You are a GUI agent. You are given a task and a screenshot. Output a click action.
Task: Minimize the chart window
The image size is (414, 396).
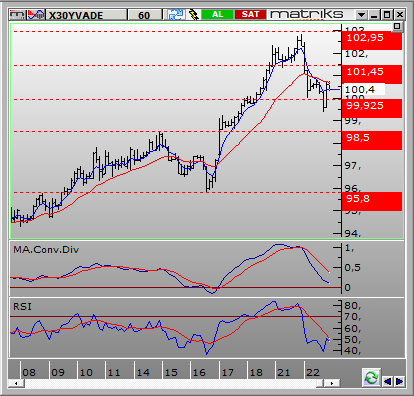[374, 15]
